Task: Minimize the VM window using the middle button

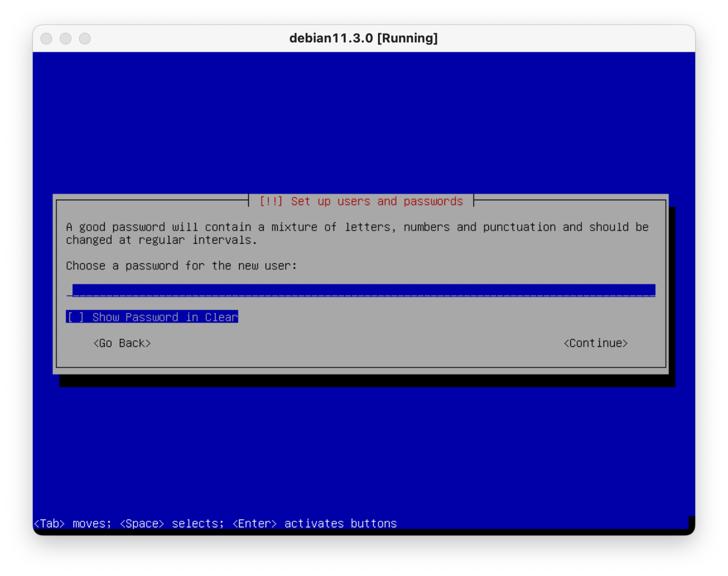Action: tap(66, 39)
